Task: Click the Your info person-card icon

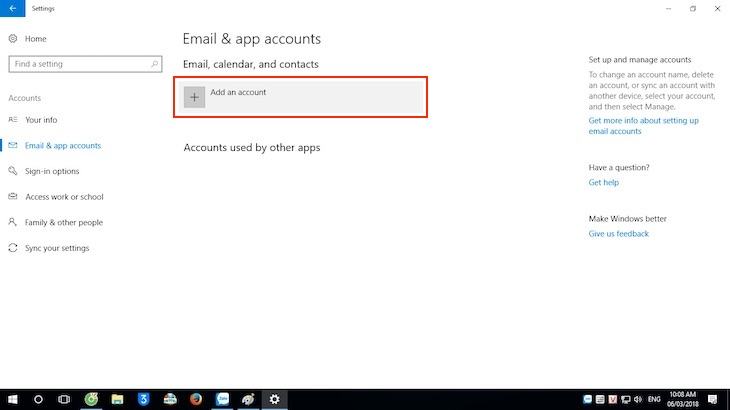Action: coord(13,120)
